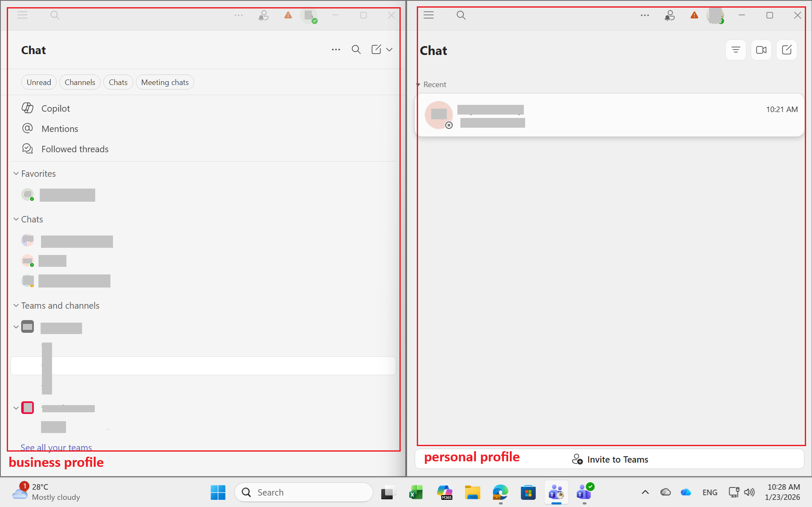Filter by Unread in the left Teams window
The image size is (812, 507).
39,82
